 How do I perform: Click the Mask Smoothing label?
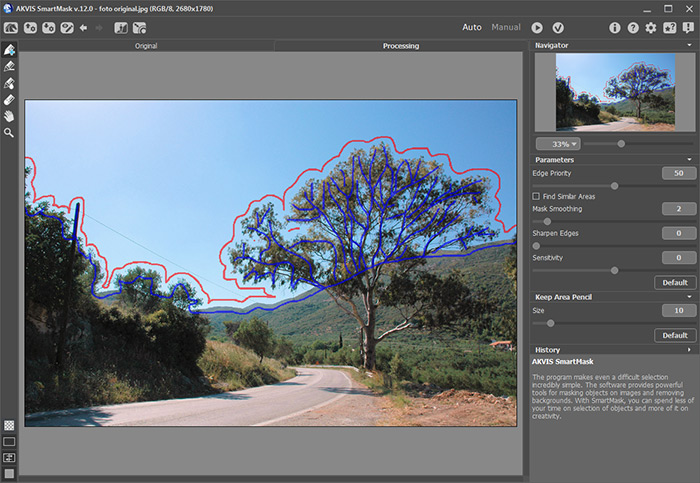tap(557, 208)
